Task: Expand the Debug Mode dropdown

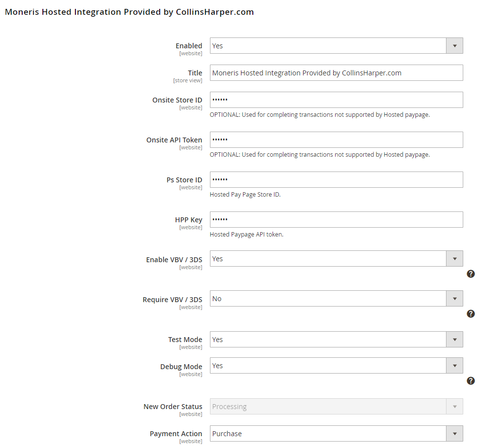Action: (336, 365)
